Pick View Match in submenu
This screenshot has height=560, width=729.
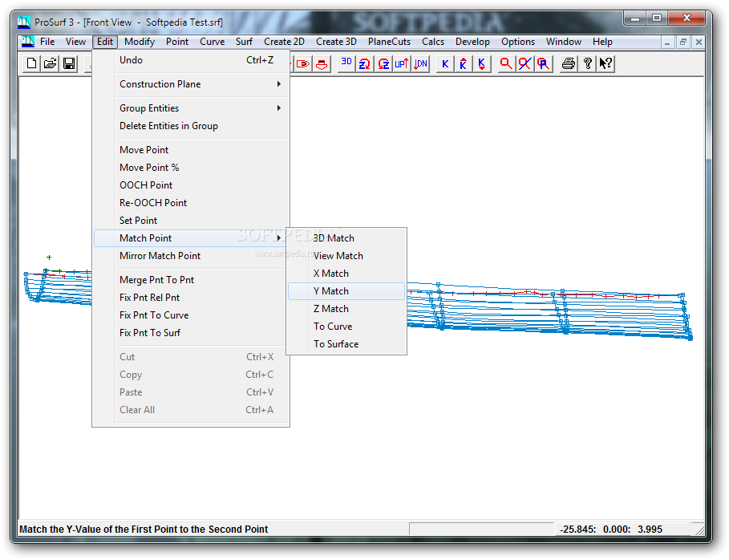346,256
